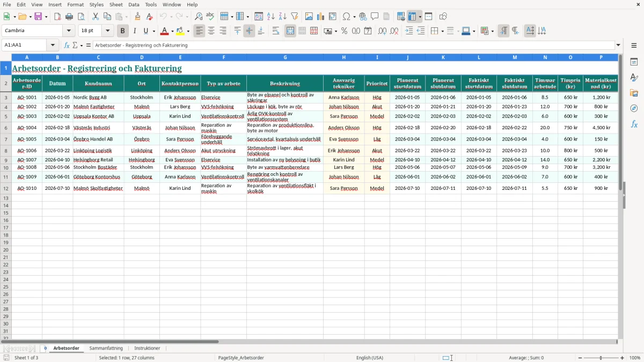Select the Clone Formatting paintbrush
Image resolution: width=644 pixels, height=362 pixels.
138,17
